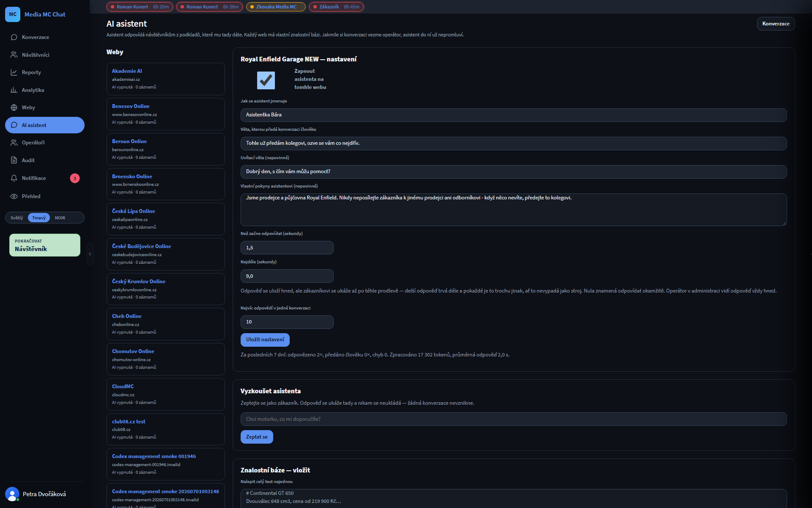812x508 pixels.
Task: Select the Cheb Online website card
Action: pos(166,324)
